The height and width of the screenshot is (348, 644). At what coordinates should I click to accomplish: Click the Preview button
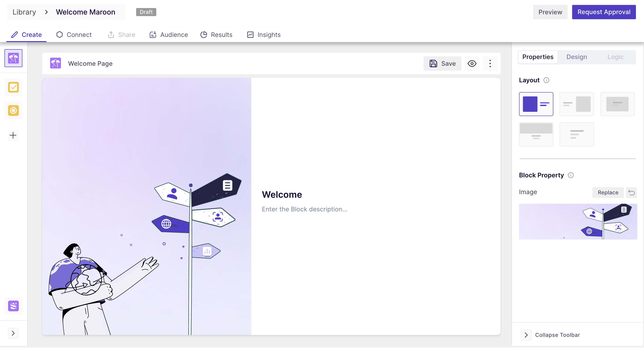click(550, 12)
